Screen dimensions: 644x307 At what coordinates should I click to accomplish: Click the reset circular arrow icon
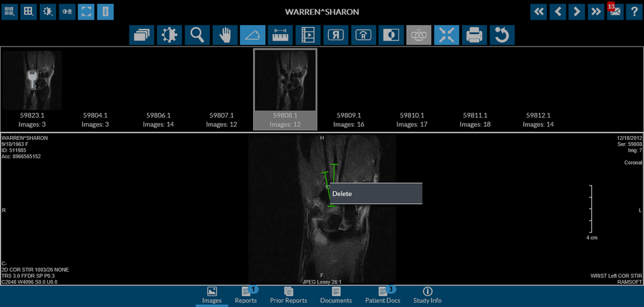(502, 35)
